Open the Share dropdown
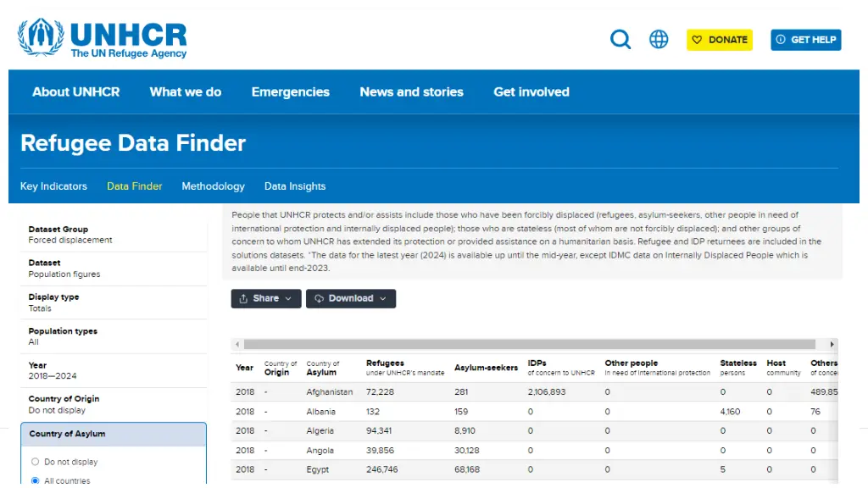Screen dimensions: 868x488 (266, 299)
